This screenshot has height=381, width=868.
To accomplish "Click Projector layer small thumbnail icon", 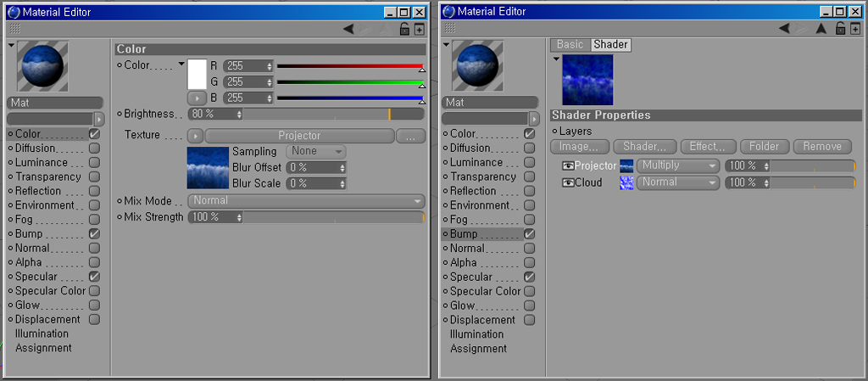I will (626, 165).
